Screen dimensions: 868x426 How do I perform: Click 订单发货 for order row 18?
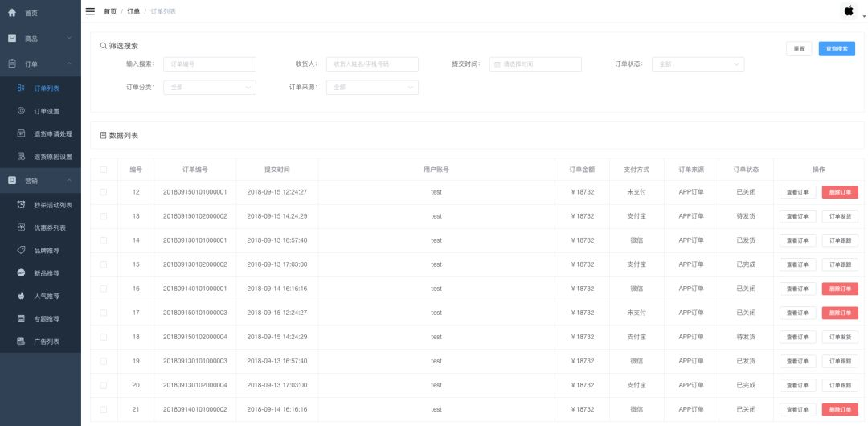(x=840, y=337)
